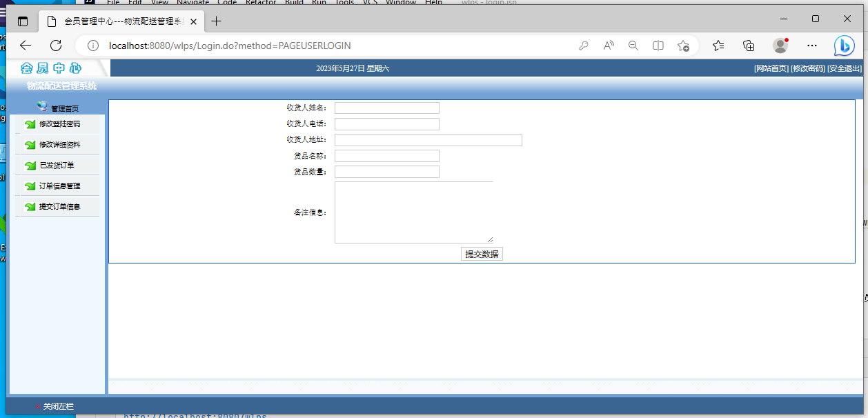Click the 安全退出 logout link
Screen dimensions: 868x418
point(845,68)
